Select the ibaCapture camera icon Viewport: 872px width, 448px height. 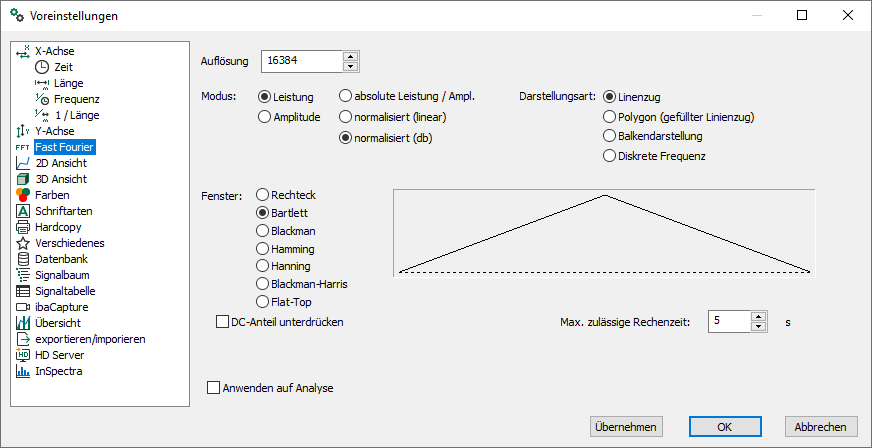pyautogui.click(x=23, y=307)
